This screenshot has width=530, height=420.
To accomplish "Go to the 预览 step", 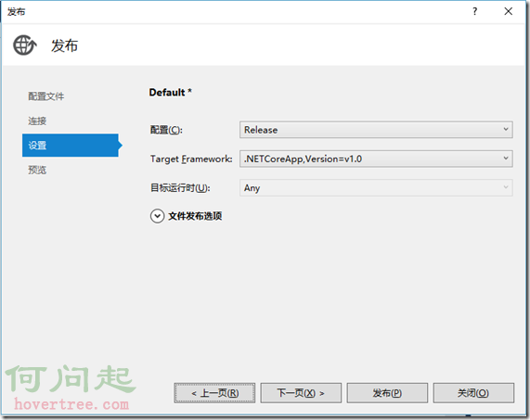I will [37, 170].
